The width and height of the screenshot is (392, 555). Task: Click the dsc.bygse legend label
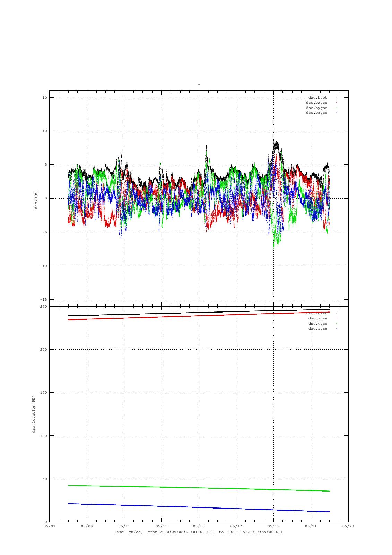point(316,108)
